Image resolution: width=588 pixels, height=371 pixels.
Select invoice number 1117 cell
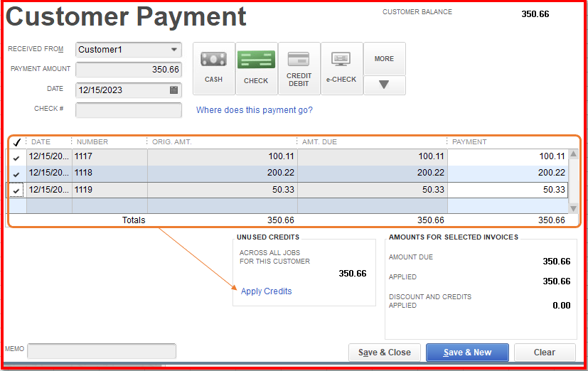tap(110, 156)
